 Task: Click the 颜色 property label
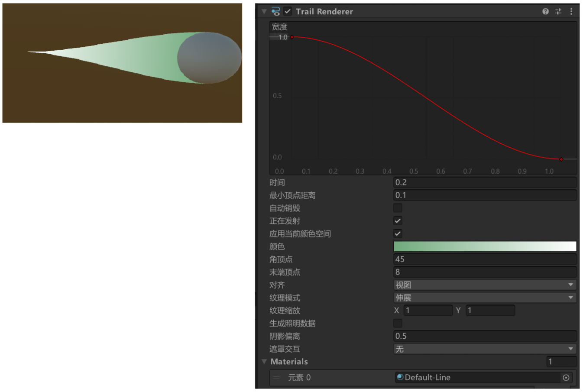277,246
